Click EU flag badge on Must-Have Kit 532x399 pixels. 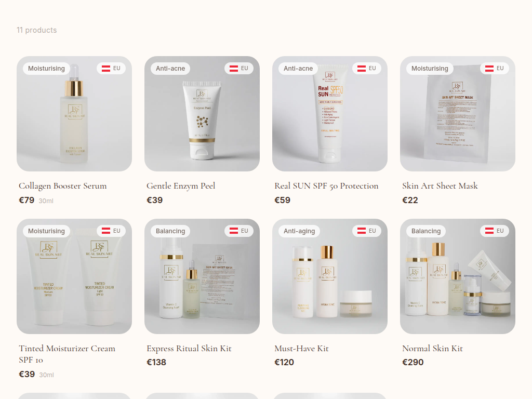pyautogui.click(x=367, y=231)
